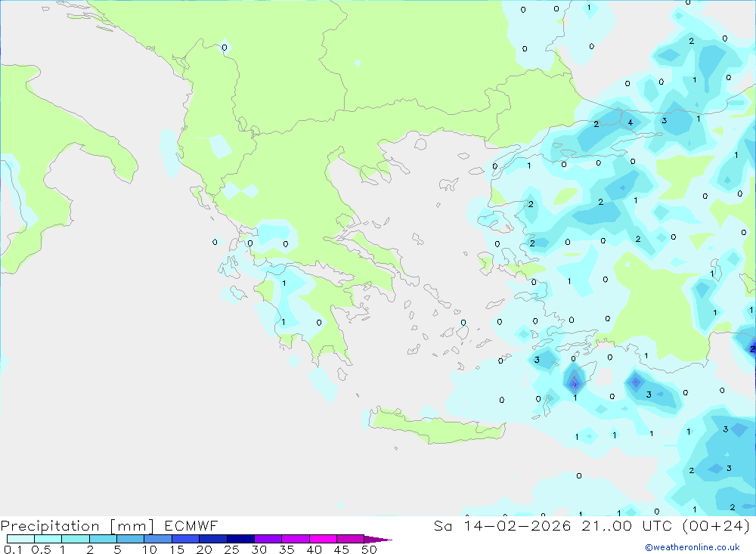756x554 pixels.
Task: Click the "40" legend scale label
Action: 314,549
